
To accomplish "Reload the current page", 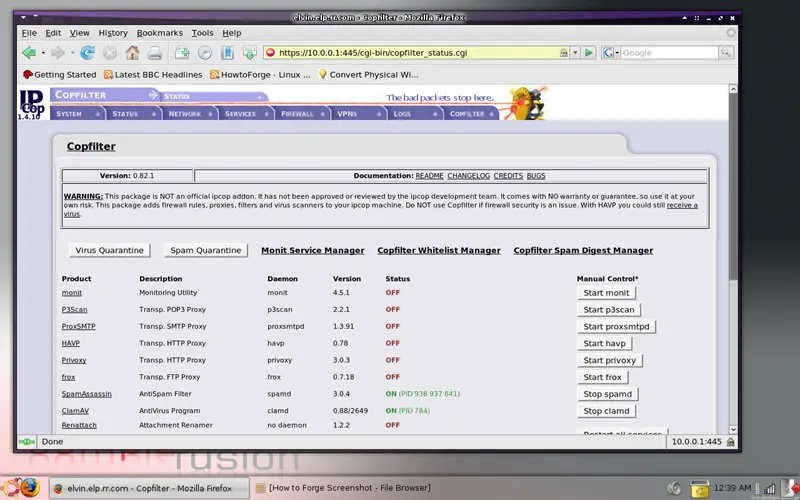I will click(x=87, y=53).
